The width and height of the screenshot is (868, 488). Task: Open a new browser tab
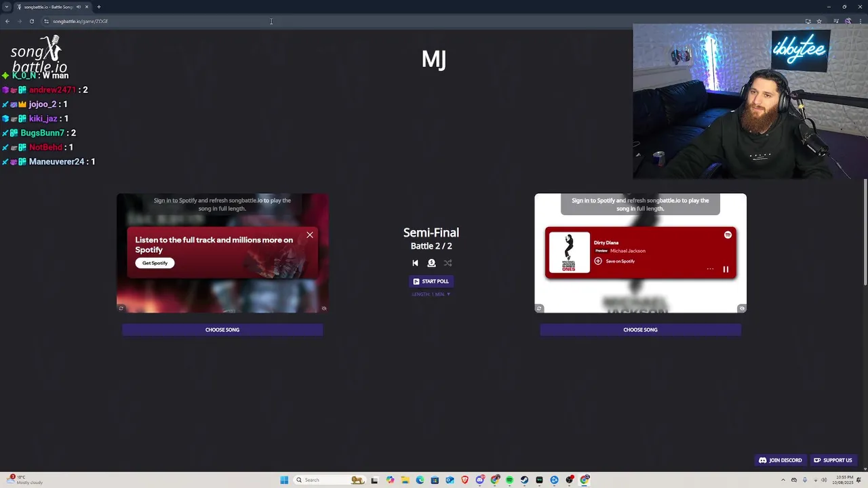pyautogui.click(x=99, y=7)
